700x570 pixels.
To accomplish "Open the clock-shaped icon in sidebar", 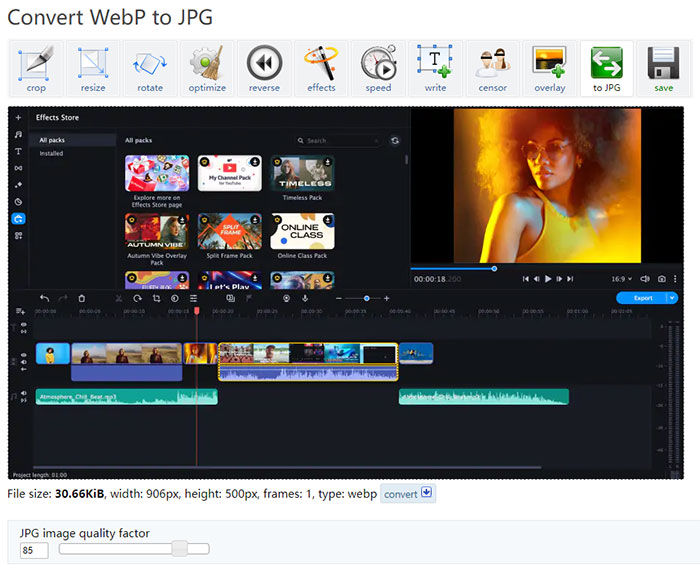I will click(x=18, y=202).
